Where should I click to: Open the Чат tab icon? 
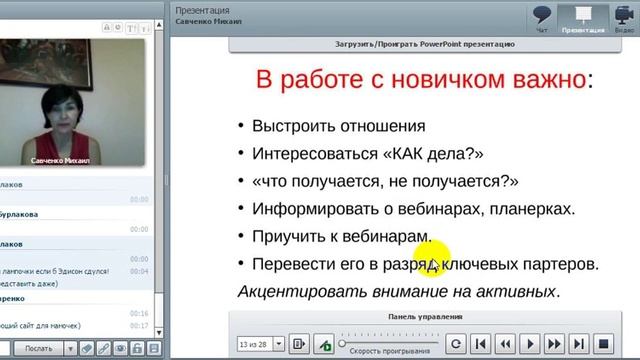[542, 19]
